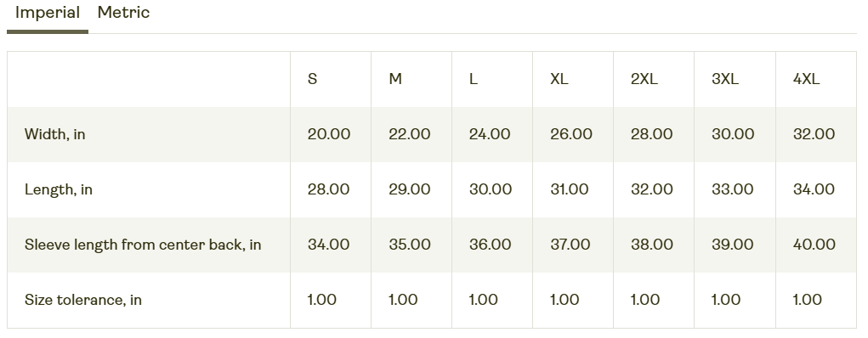This screenshot has height=338, width=868.
Task: Click the 4XL size column header
Action: tap(807, 79)
